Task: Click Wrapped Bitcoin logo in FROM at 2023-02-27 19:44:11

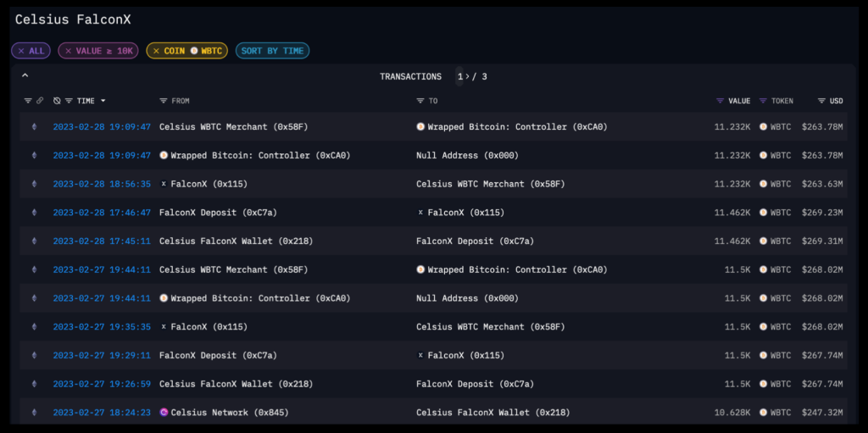Action: [x=164, y=298]
